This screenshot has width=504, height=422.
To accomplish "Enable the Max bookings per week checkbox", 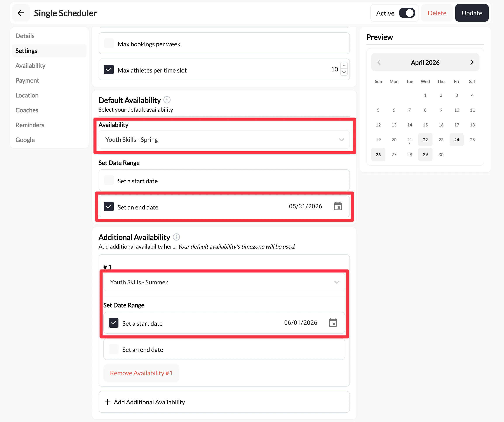I will (x=109, y=43).
